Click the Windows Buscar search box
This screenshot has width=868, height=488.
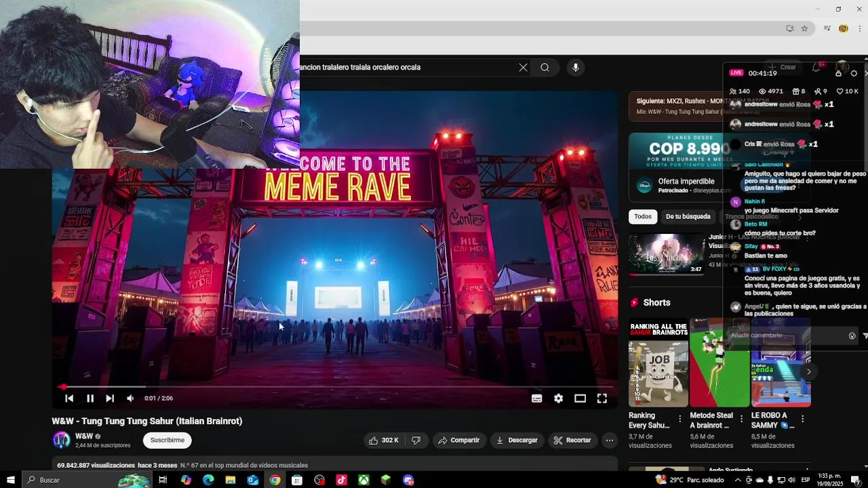tap(87, 480)
